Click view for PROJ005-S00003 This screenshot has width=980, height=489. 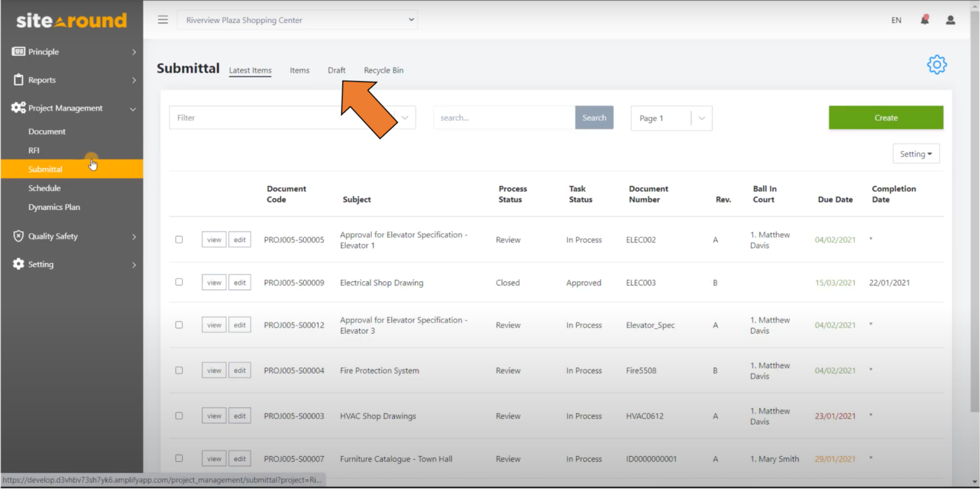coord(214,416)
